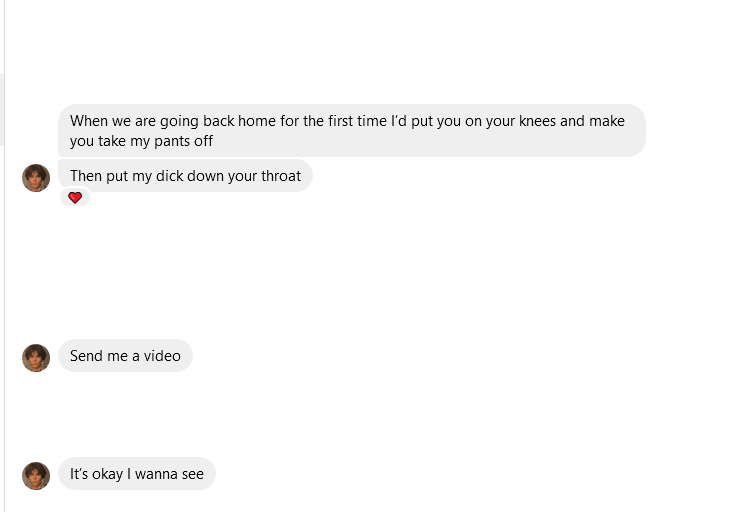Viewport: 738px width, 512px height.
Task: Click the long message starting "When we are going"
Action: click(x=352, y=130)
